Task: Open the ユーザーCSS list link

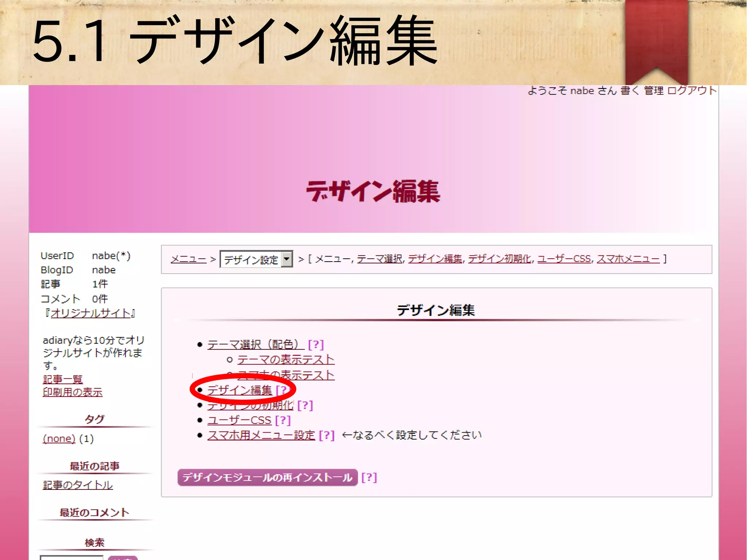Action: 239,420
